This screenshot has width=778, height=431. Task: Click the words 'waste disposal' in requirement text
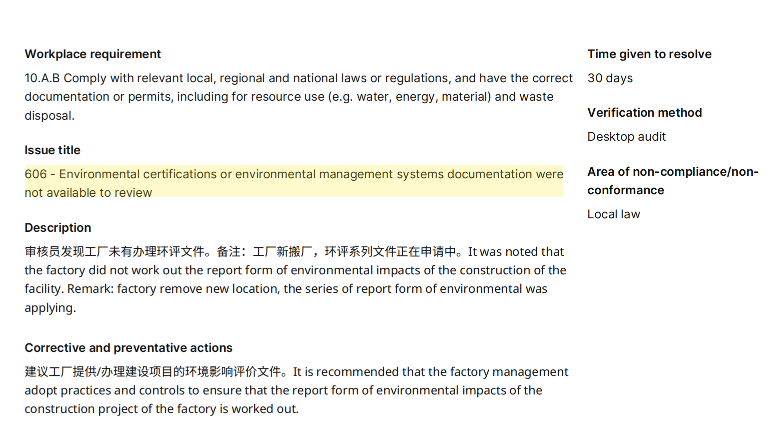545,97
